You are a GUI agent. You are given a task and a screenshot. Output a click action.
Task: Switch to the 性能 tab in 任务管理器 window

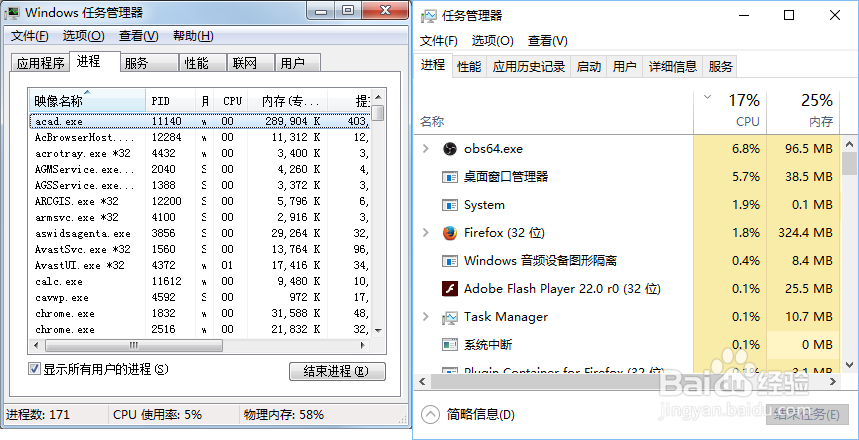pos(469,67)
